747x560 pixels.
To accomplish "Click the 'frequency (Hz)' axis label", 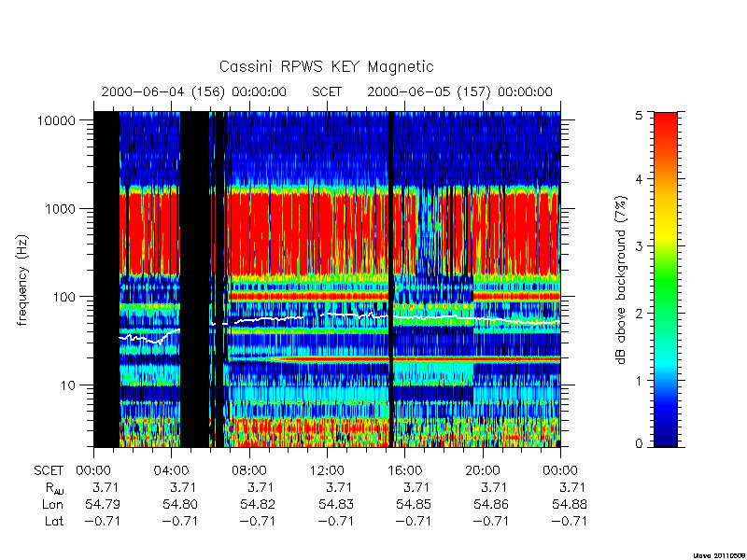I will pyautogui.click(x=22, y=281).
